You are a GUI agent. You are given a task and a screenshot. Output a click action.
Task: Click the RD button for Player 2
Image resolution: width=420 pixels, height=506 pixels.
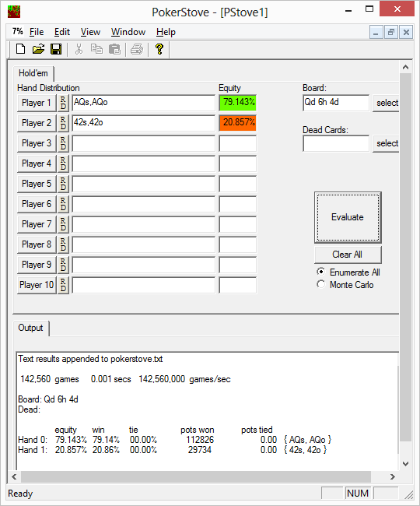[63, 123]
